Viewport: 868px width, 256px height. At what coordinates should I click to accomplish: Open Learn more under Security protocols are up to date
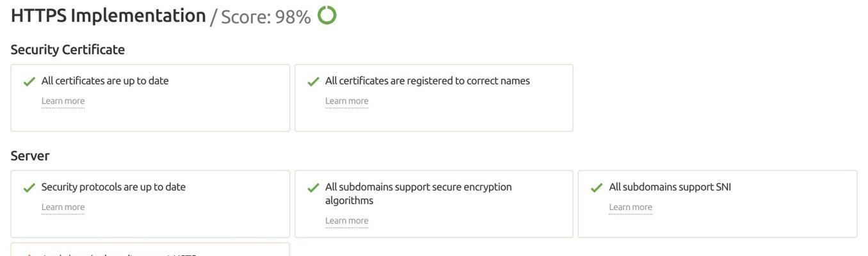click(x=63, y=207)
